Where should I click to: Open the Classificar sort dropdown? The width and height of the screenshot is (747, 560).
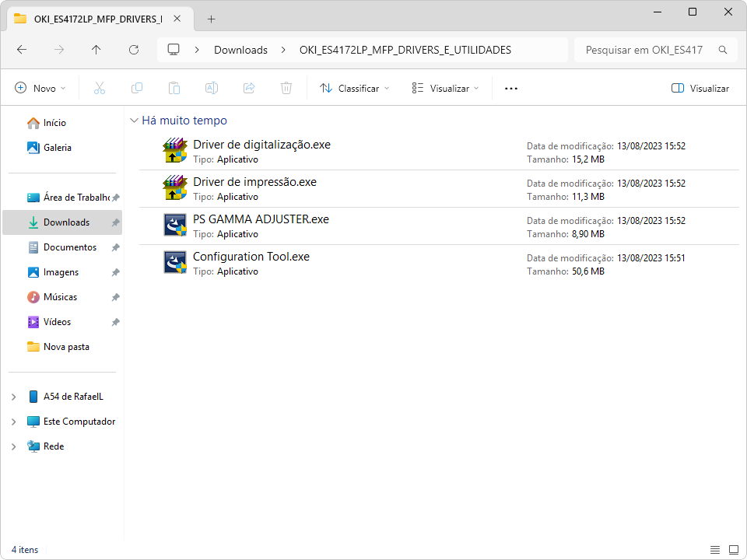(x=355, y=88)
